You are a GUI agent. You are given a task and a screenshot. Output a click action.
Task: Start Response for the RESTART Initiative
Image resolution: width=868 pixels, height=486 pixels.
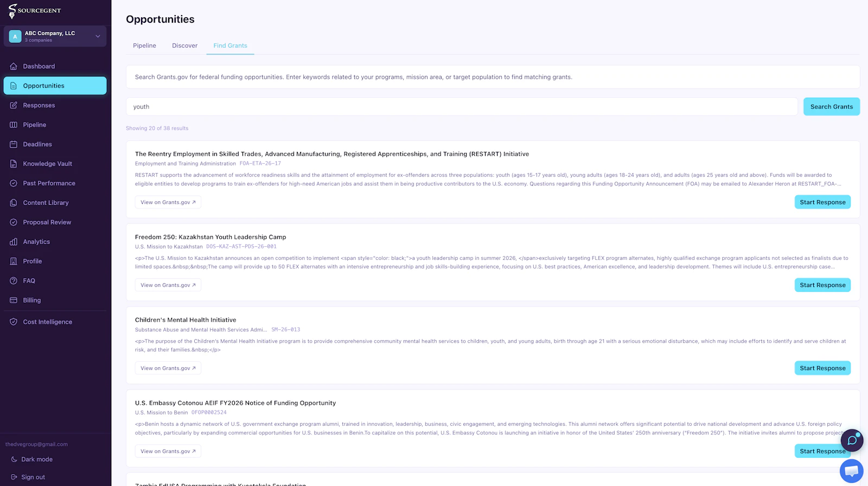tap(822, 202)
